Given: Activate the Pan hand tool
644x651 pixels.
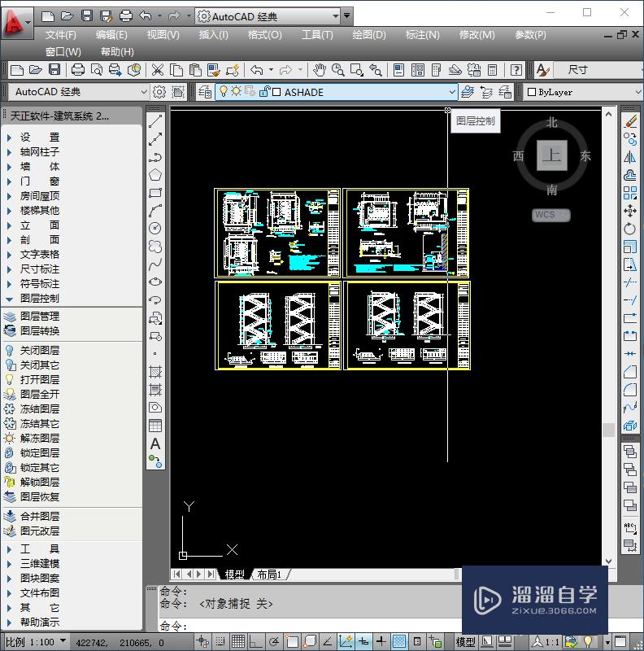Looking at the screenshot, I should (x=319, y=70).
